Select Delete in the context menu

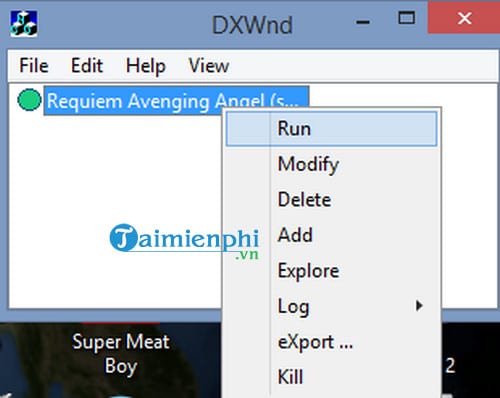(x=332, y=200)
